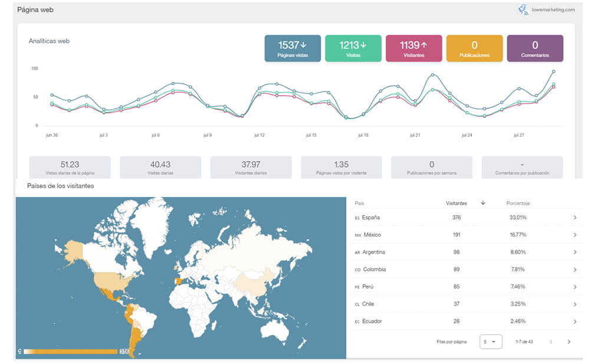This screenshot has width=604, height=364.
Task: Go to next page of countries
Action: click(569, 342)
